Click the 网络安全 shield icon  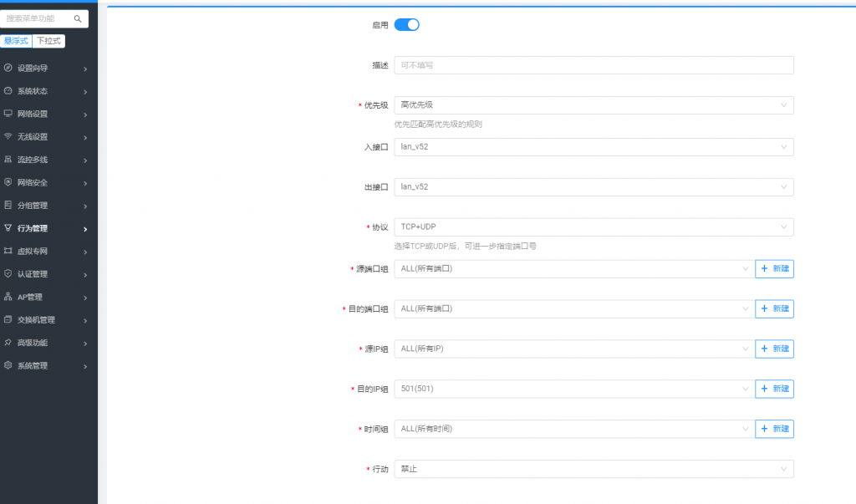point(8,182)
